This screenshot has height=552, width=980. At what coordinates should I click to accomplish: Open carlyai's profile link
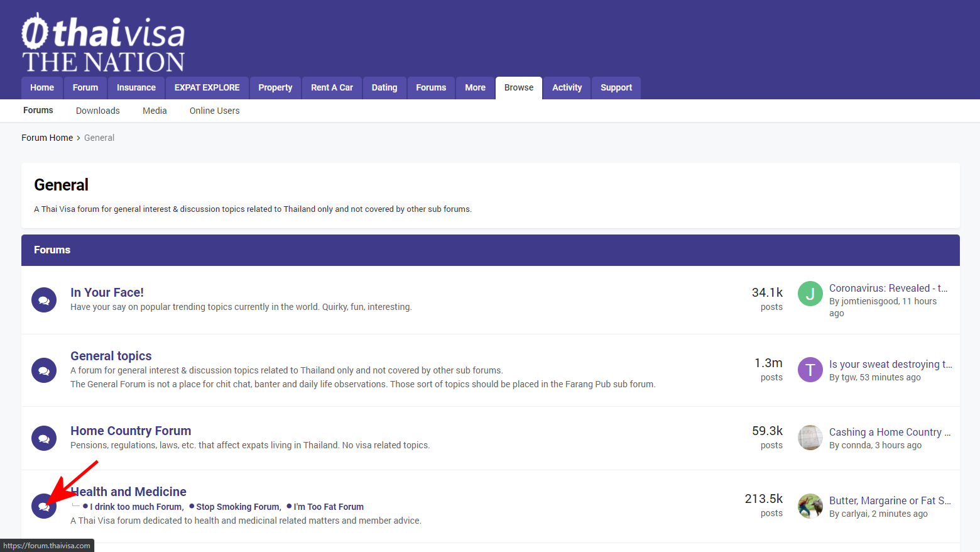(x=854, y=514)
